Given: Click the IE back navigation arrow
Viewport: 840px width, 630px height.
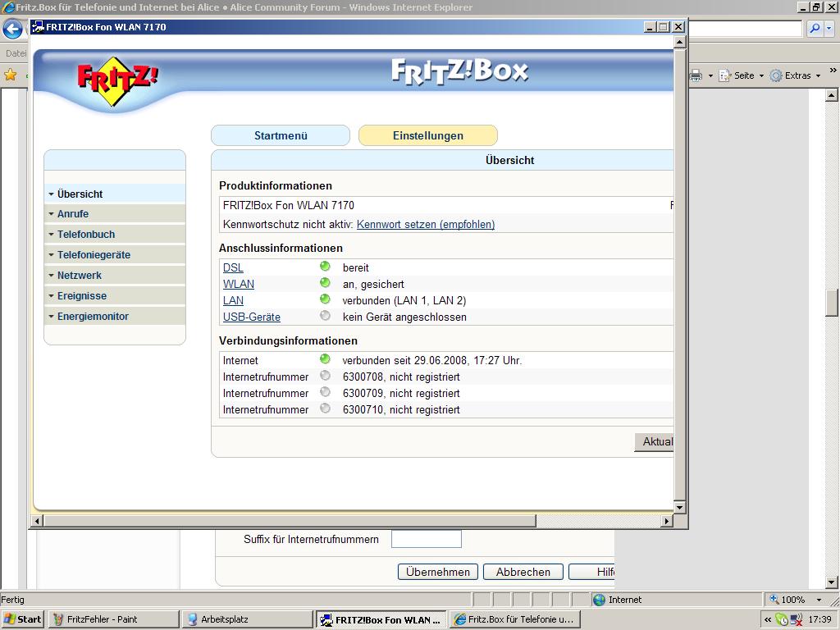Looking at the screenshot, I should (12, 30).
